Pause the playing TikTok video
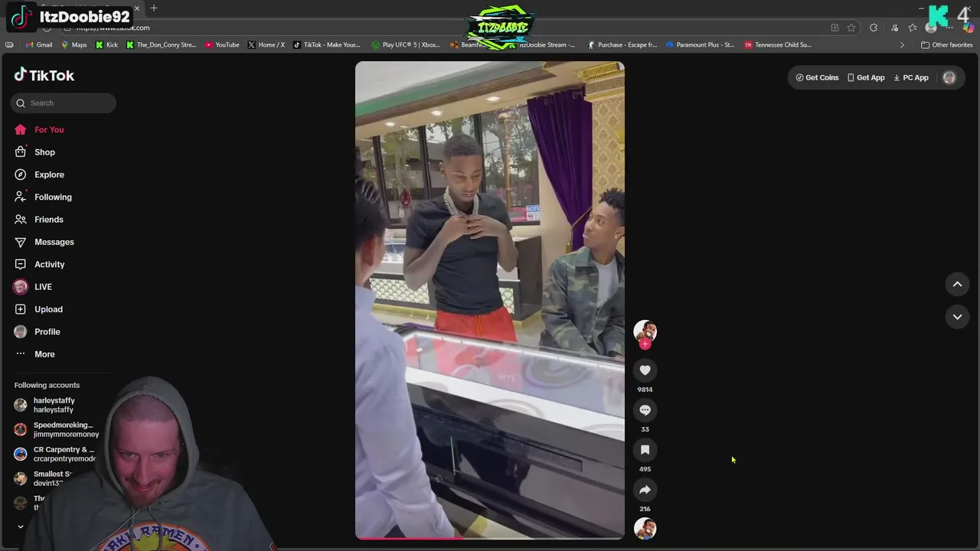980x551 pixels. (x=490, y=300)
